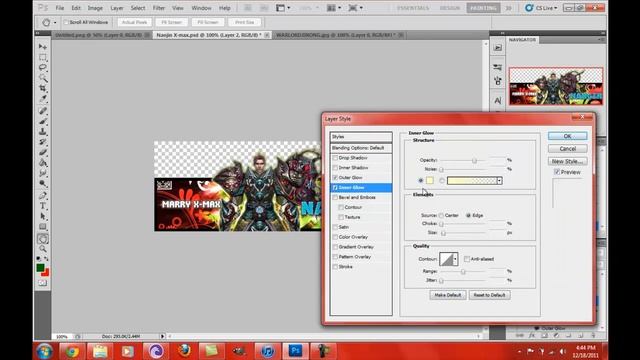Click the Fit Screen button
The height and width of the screenshot is (360, 640).
[171, 22]
